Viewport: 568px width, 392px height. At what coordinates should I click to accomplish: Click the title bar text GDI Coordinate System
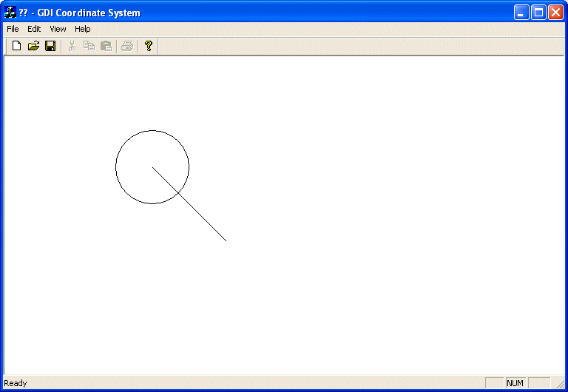click(x=89, y=13)
